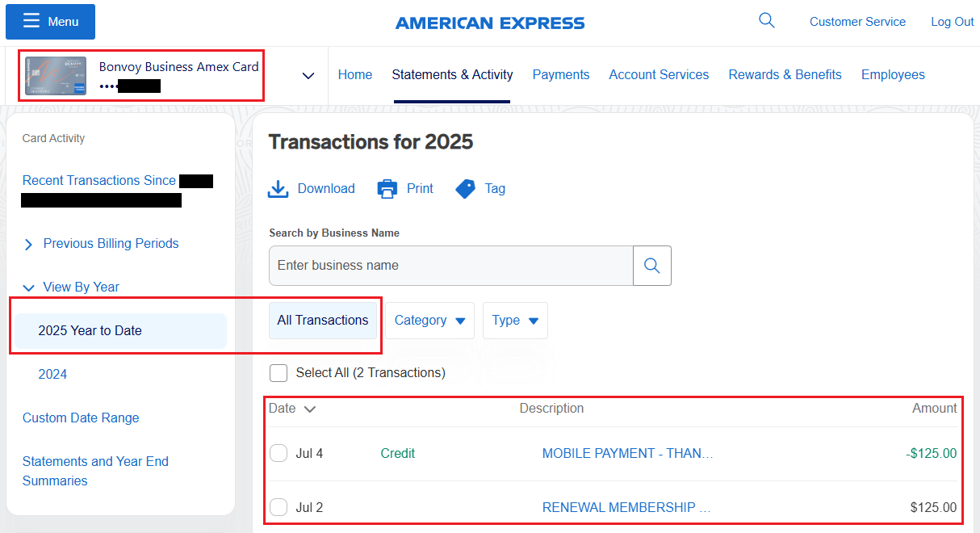Click the Tag text link
The height and width of the screenshot is (533, 980).
click(x=495, y=188)
